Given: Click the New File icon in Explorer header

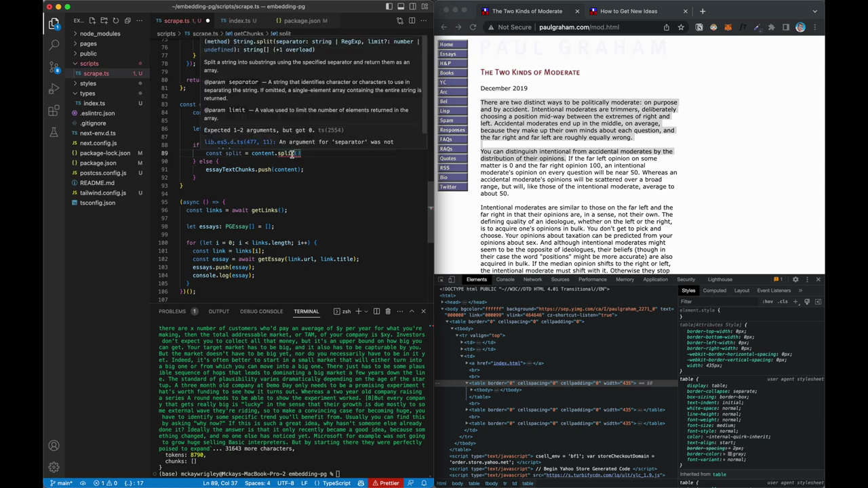Looking at the screenshot, I should [x=93, y=20].
